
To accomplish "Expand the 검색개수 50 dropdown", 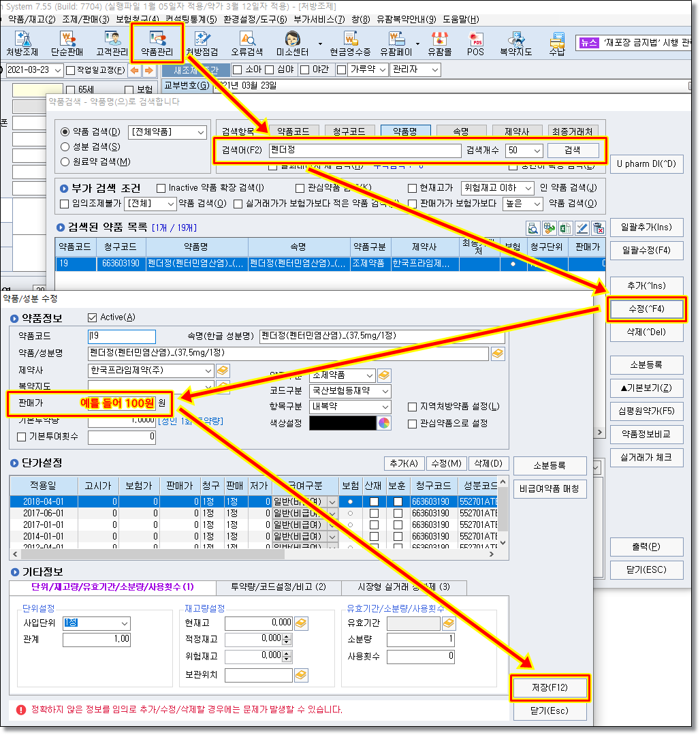I will (x=536, y=151).
